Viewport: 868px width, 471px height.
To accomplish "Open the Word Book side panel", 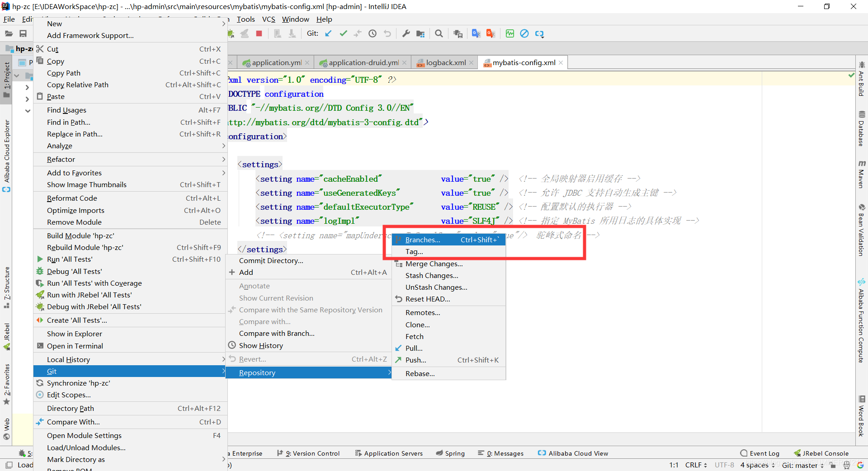I will 862,416.
